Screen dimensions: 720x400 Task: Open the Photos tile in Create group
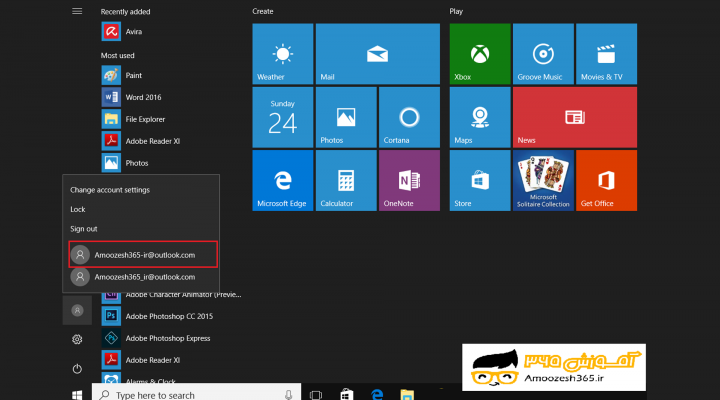tap(346, 117)
